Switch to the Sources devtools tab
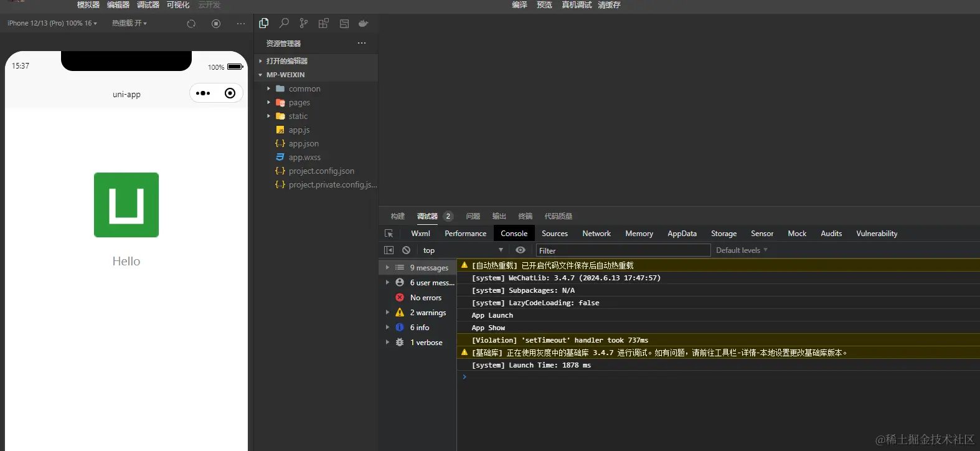This screenshot has height=451, width=980. (555, 234)
